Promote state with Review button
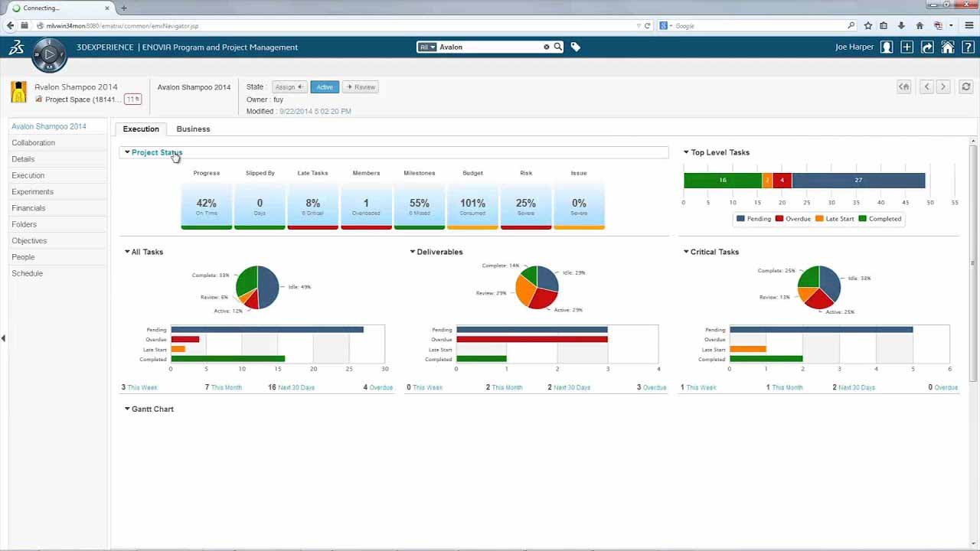The image size is (980, 551). [x=361, y=87]
